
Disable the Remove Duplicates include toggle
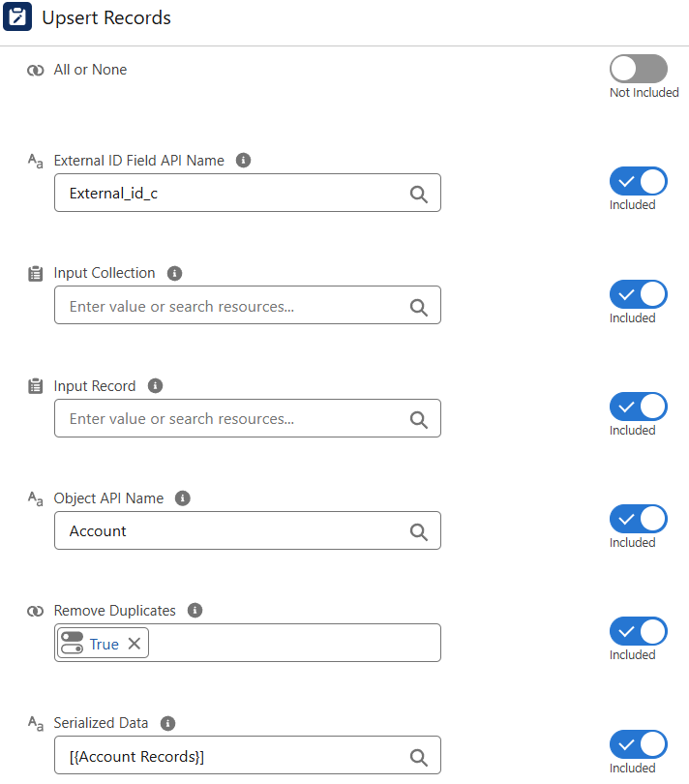tap(638, 631)
